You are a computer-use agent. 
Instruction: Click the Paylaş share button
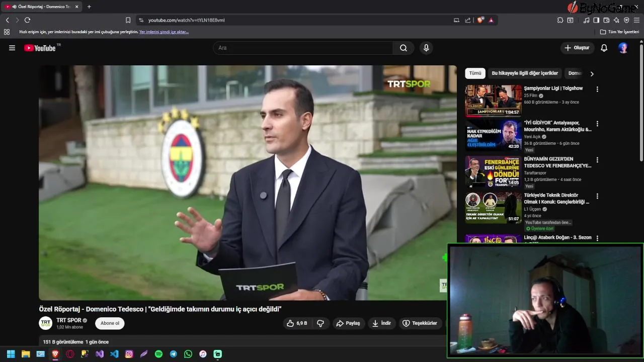click(x=348, y=323)
